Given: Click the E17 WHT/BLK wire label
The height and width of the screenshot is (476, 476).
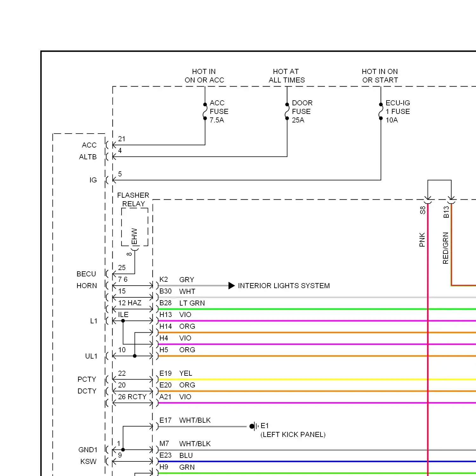Looking at the screenshot, I should (185, 420).
